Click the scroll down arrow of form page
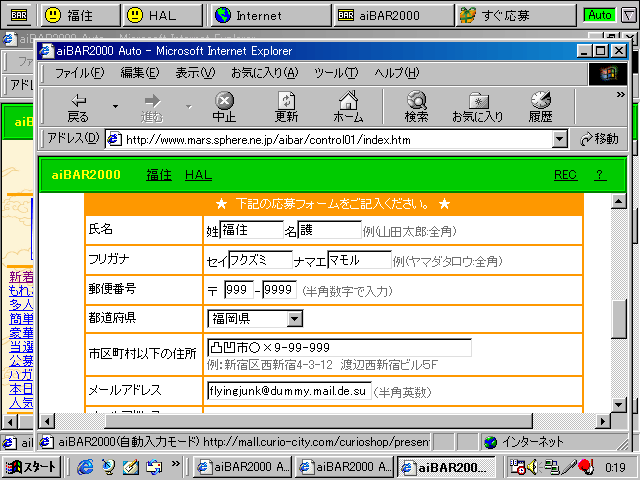Screen dimensions: 640x480 tap(619, 405)
